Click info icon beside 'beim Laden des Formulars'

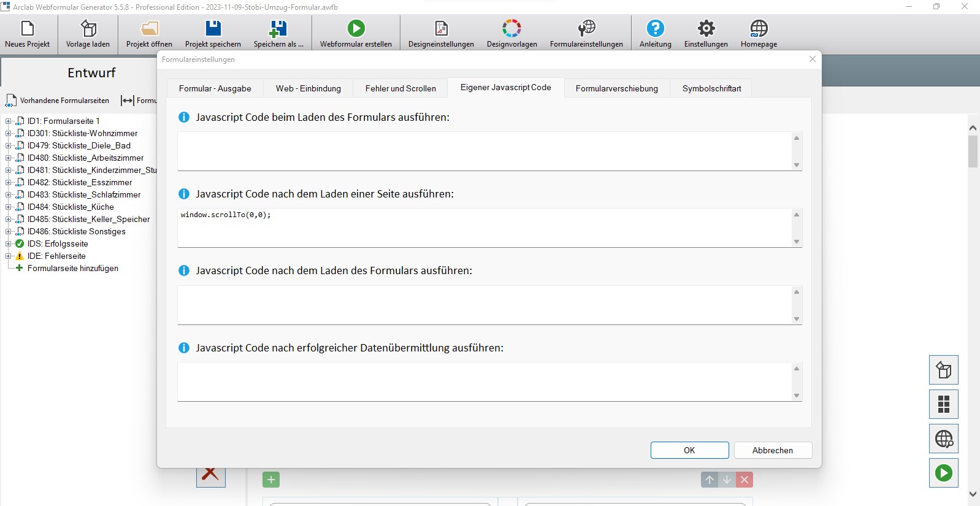[184, 117]
